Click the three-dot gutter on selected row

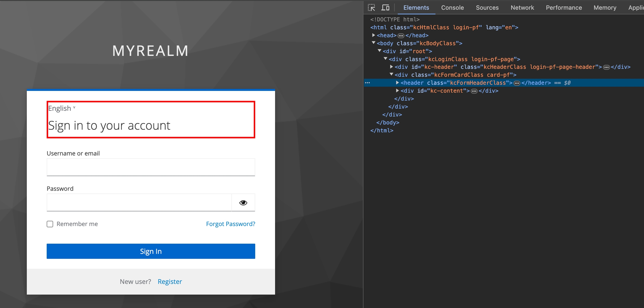tap(368, 83)
